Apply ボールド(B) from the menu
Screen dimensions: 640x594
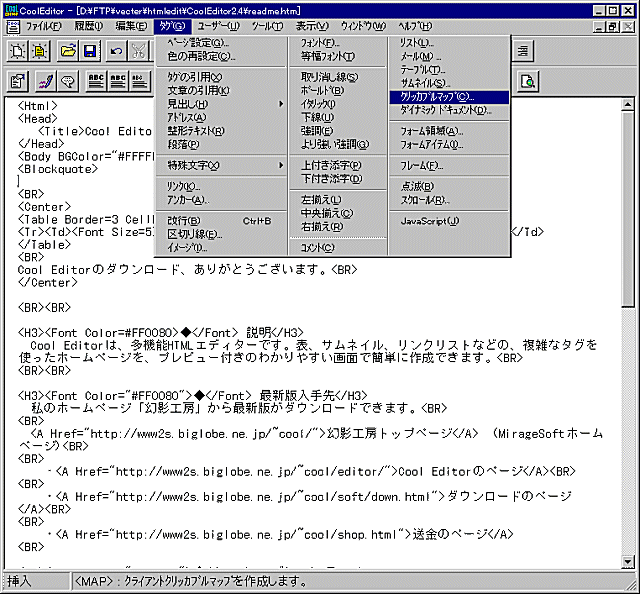coord(338,91)
